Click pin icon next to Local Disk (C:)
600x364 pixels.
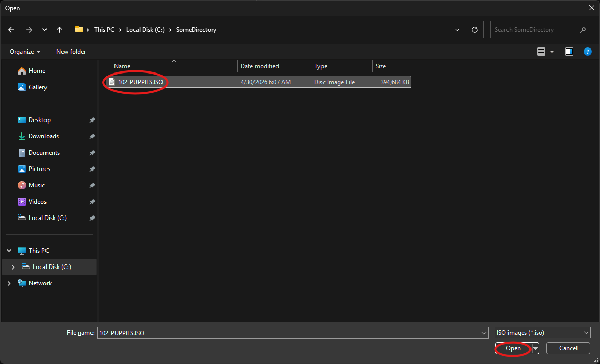(x=92, y=218)
